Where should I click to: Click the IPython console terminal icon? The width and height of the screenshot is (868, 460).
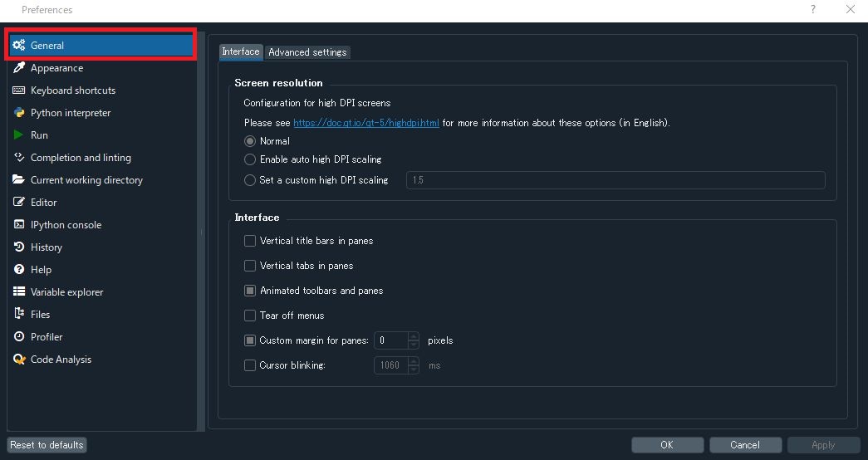18,225
